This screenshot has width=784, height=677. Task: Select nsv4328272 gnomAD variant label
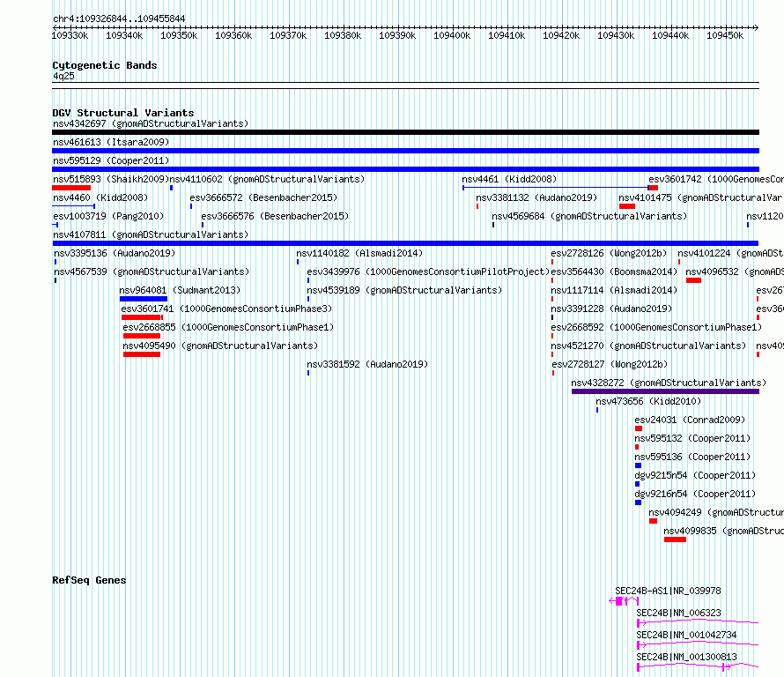point(669,383)
